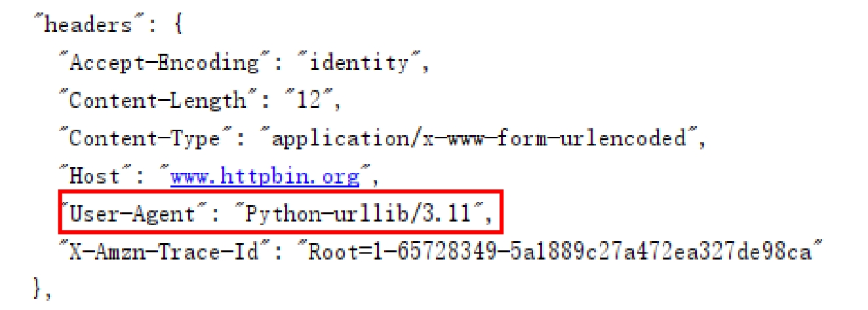Click the colon after Content-Type

241,140
